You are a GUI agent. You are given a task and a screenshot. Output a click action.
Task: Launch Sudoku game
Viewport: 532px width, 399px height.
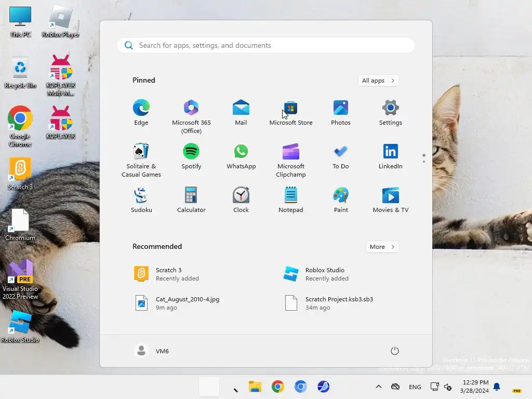click(141, 200)
